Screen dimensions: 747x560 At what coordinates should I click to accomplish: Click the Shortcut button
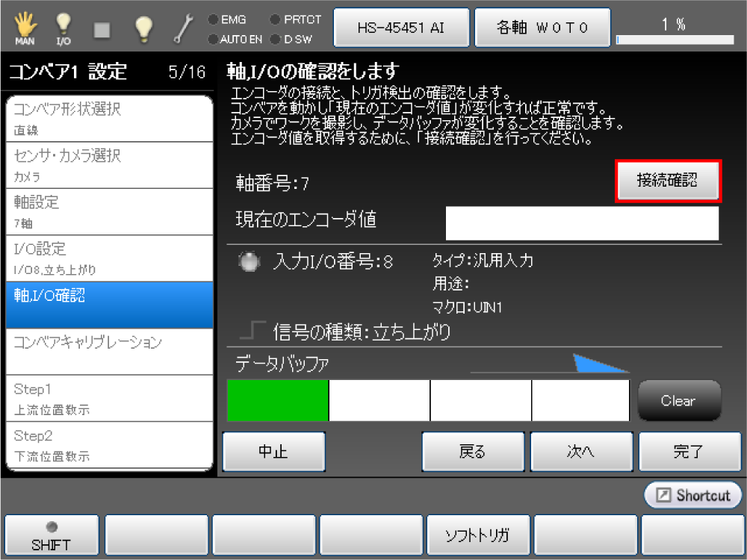point(693,495)
